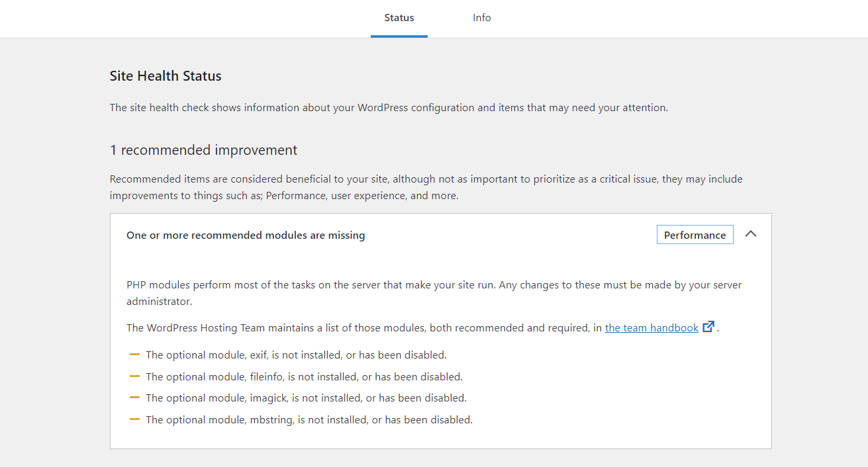This screenshot has height=467, width=868.
Task: Click the WordPress Hosting Team sentence
Action: click(x=364, y=328)
